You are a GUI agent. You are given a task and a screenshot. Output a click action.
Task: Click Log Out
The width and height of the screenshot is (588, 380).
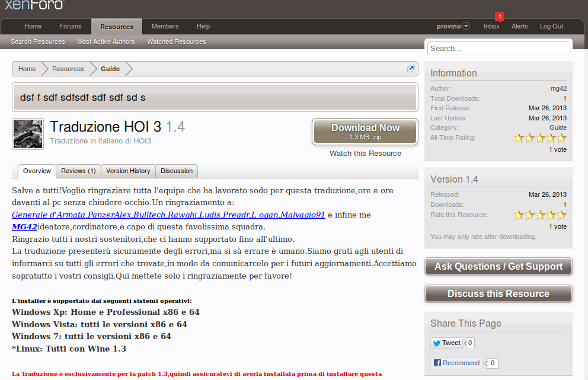click(x=551, y=26)
